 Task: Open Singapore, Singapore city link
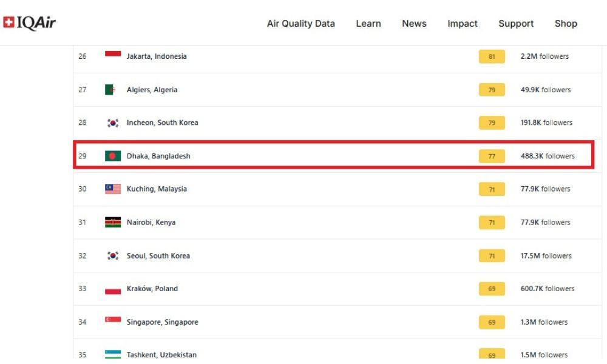[x=162, y=322]
